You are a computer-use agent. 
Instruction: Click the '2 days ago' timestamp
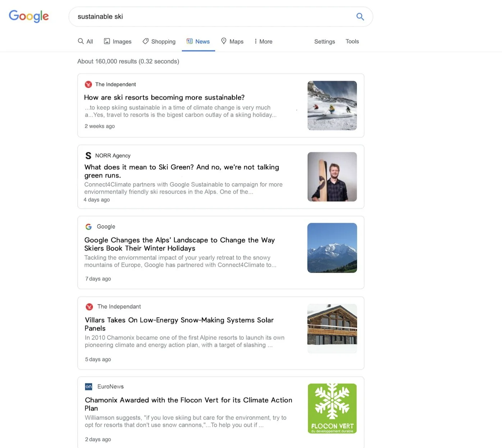point(98,439)
